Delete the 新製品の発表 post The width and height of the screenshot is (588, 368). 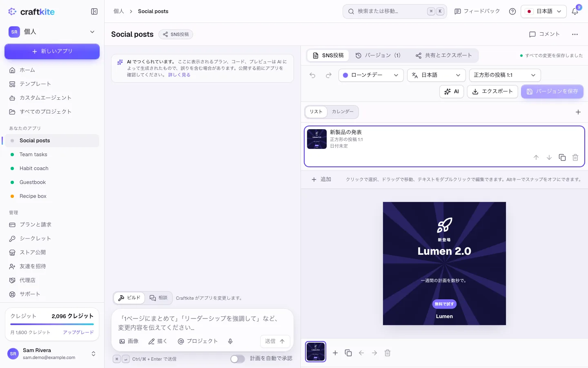point(575,157)
